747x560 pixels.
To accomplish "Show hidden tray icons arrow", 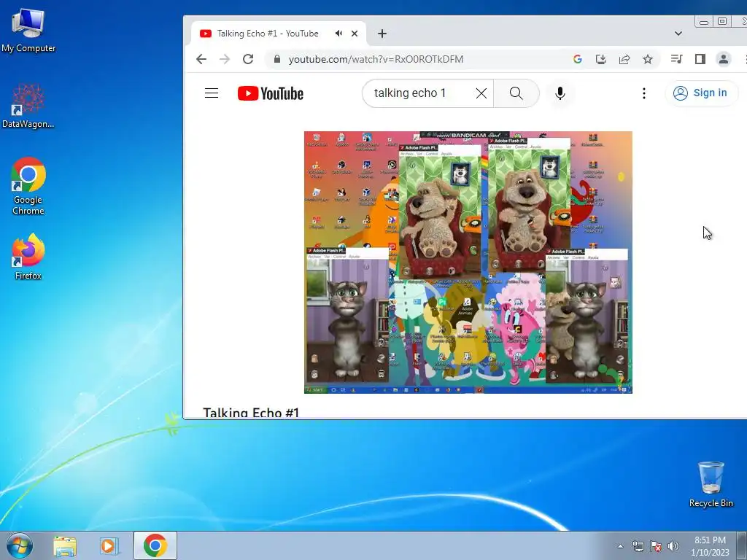I will (x=620, y=546).
